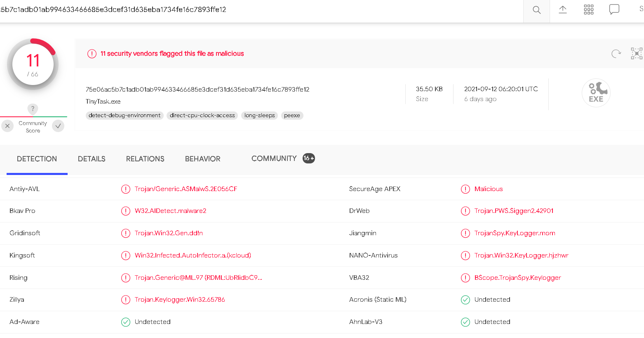
Task: Click the long-sleeps tag
Action: [259, 116]
